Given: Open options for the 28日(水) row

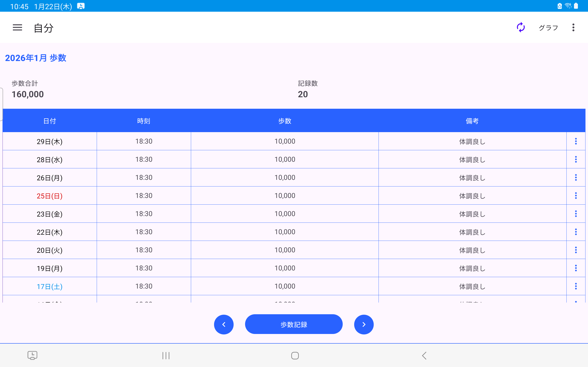Looking at the screenshot, I should tap(576, 159).
